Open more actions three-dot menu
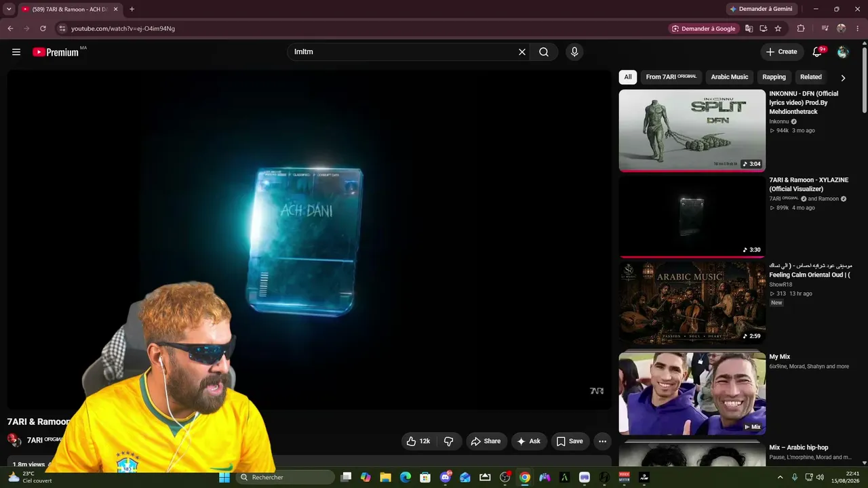868x488 pixels. click(602, 441)
